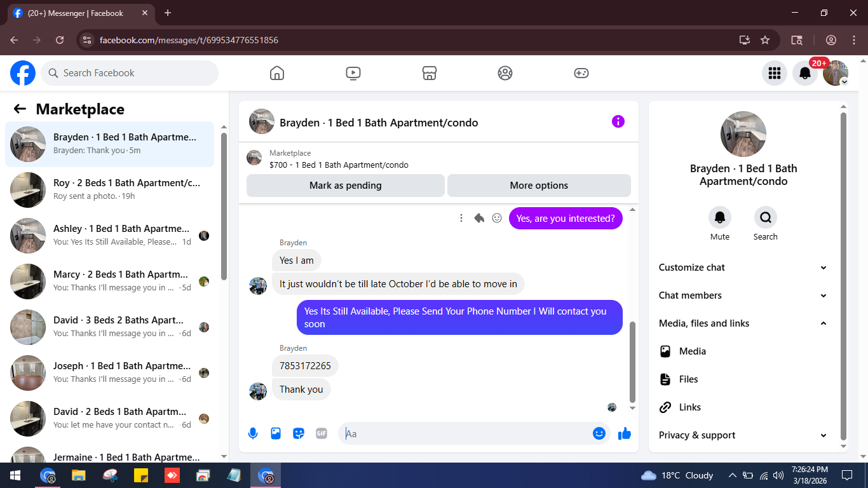Click the chat list scrollbar

point(224,207)
